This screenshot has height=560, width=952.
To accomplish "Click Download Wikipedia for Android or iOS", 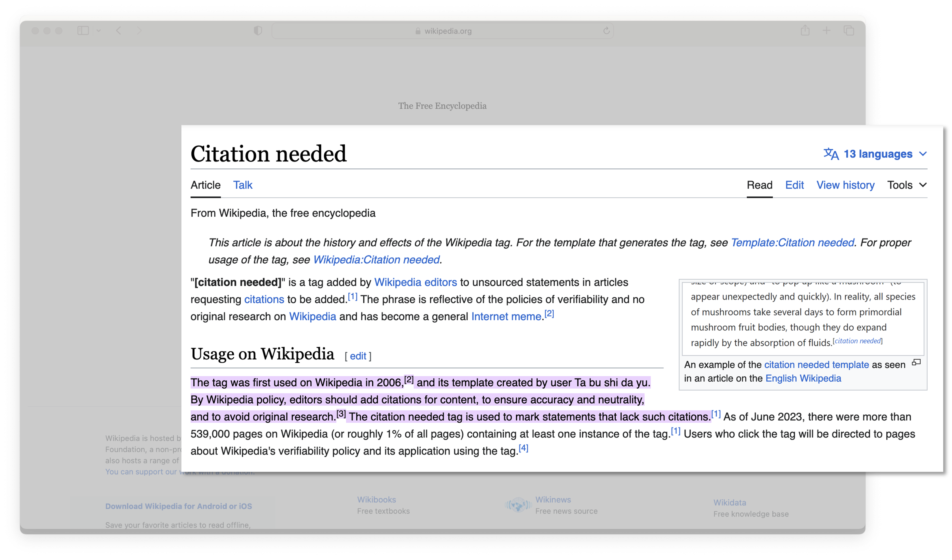I will point(178,506).
